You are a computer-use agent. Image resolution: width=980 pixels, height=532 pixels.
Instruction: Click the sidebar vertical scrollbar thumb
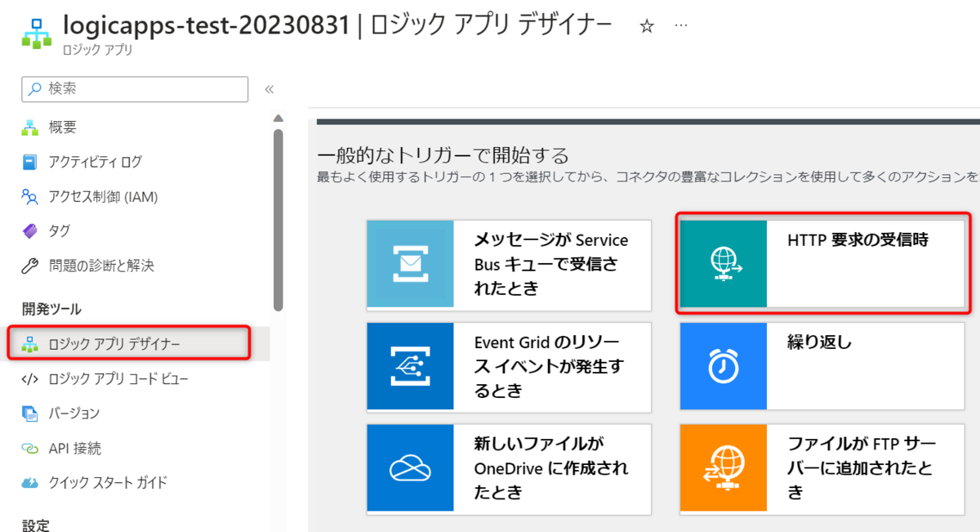pyautogui.click(x=278, y=219)
